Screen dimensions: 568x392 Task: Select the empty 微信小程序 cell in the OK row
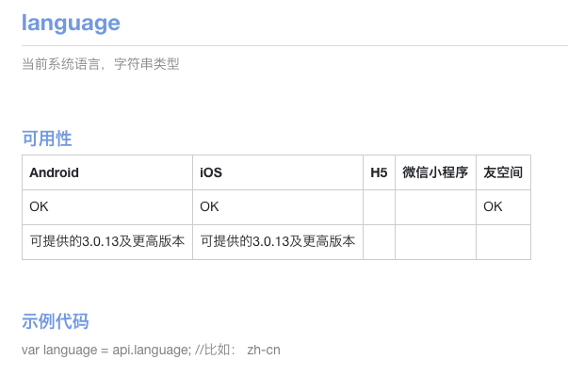(x=435, y=206)
